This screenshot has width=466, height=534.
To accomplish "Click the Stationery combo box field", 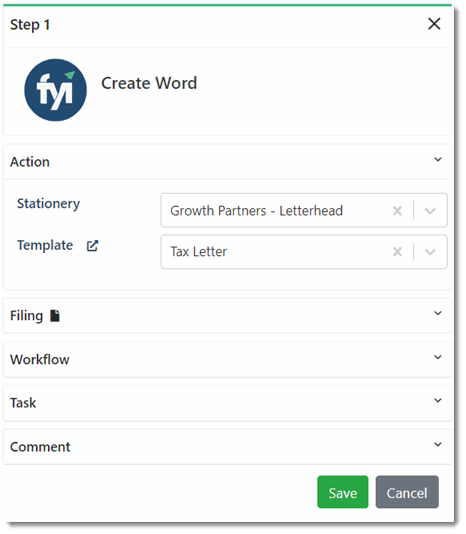I will [304, 210].
